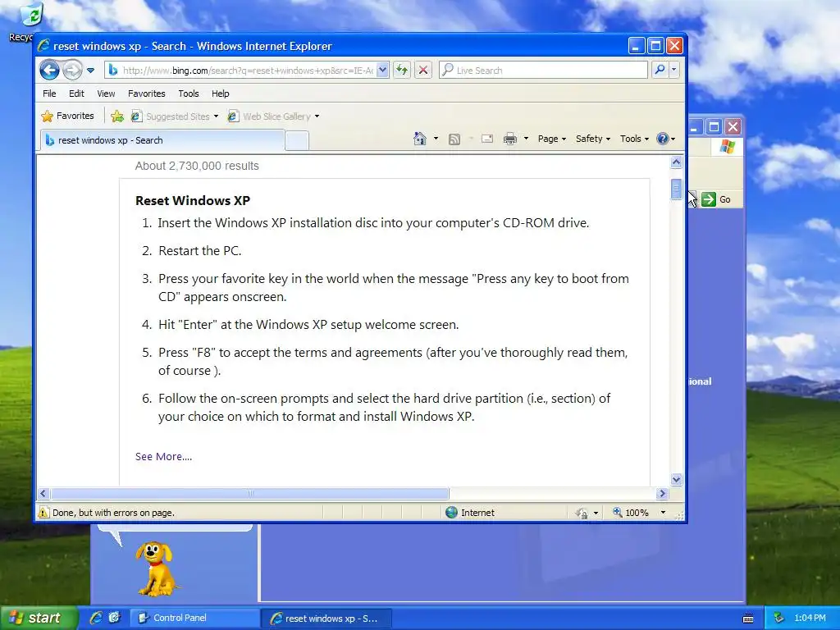Click the on-screen keyboard tray icon
Viewport: 840px width, 630px height.
pos(748,619)
